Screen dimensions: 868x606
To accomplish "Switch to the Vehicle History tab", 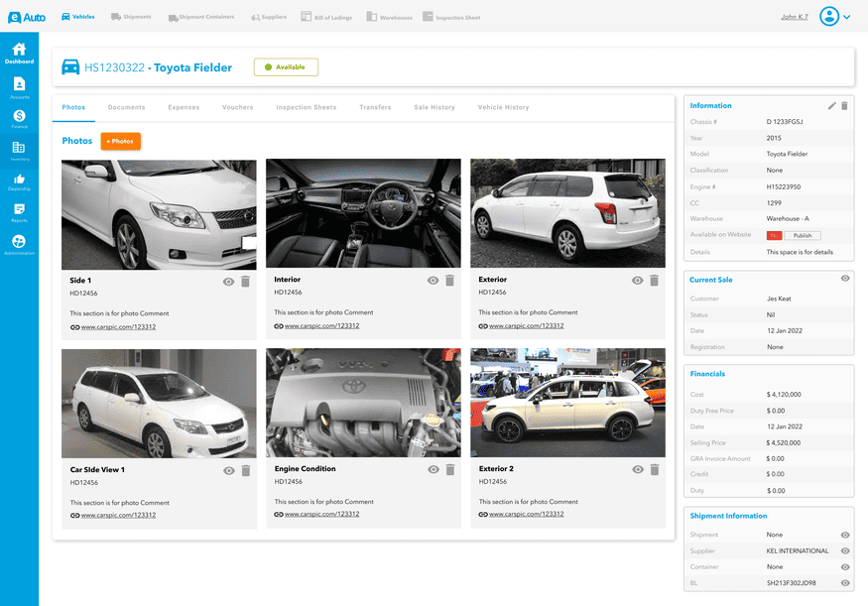I will click(503, 107).
